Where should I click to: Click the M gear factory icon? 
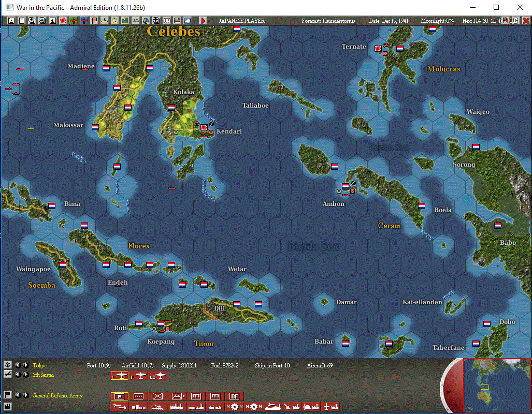point(254,407)
